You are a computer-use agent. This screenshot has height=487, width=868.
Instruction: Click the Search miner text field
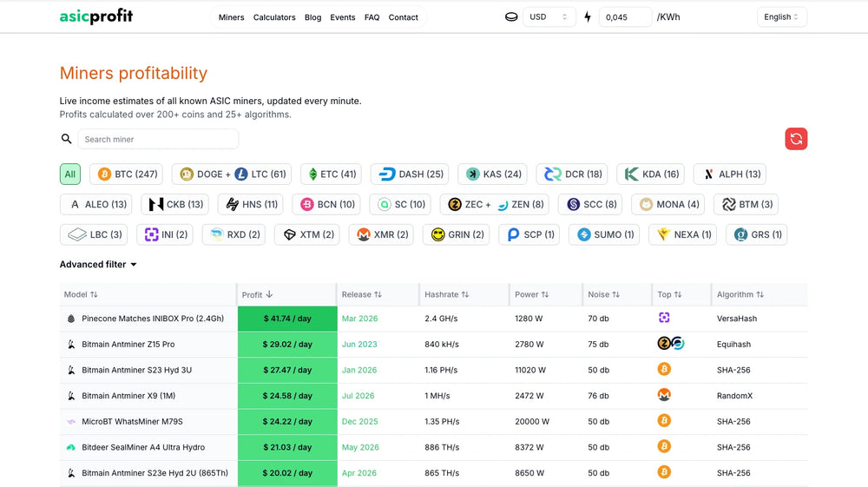point(158,139)
